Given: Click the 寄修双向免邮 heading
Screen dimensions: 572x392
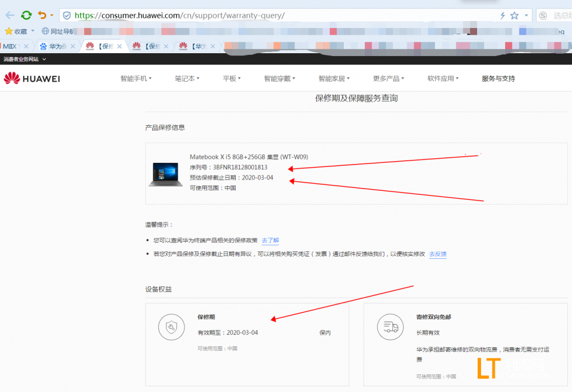Looking at the screenshot, I should pos(434,317).
